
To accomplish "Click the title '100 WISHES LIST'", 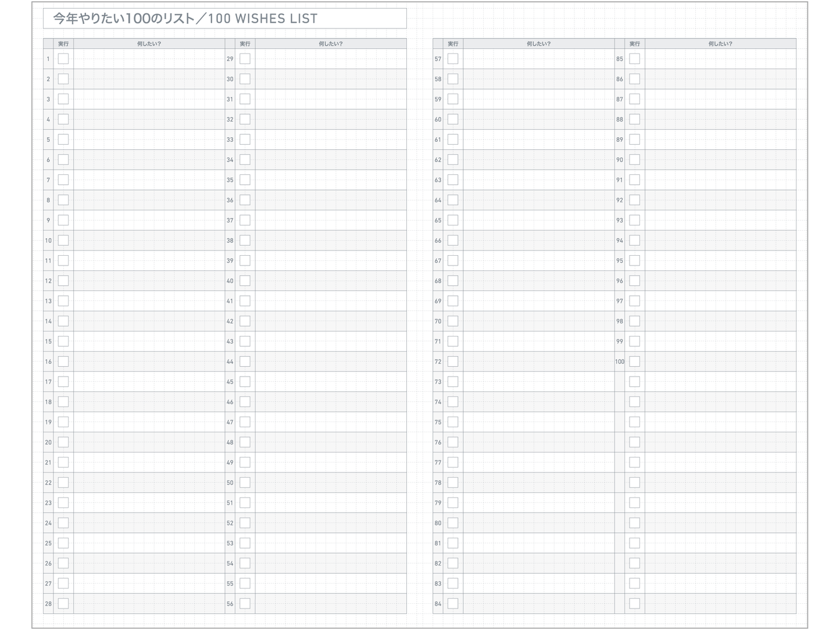I will click(263, 19).
